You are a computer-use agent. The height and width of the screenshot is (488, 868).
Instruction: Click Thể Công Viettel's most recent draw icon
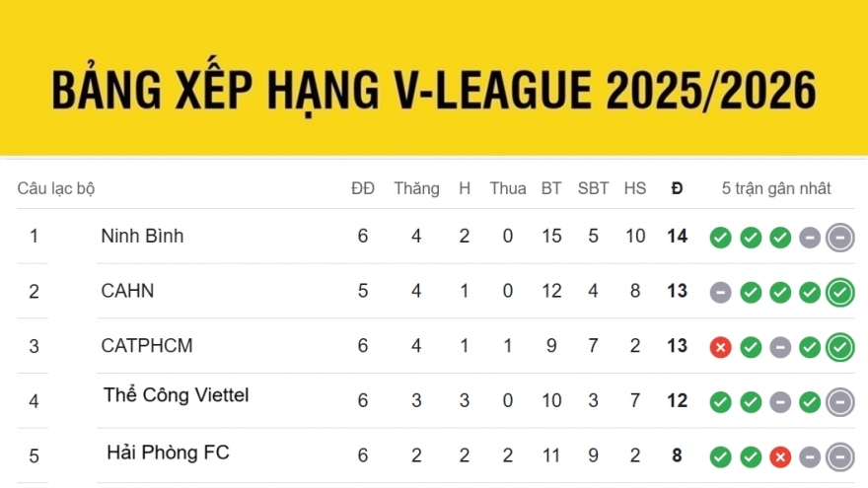[x=840, y=402]
